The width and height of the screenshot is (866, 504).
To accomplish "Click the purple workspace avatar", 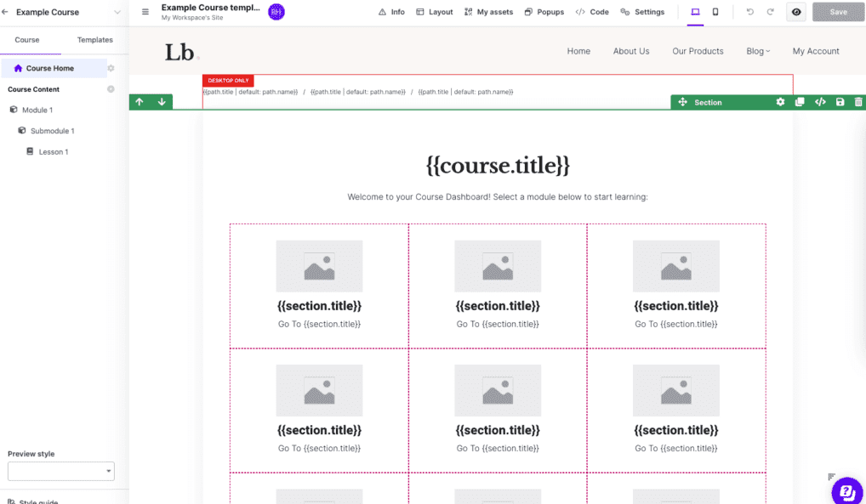I will point(276,12).
